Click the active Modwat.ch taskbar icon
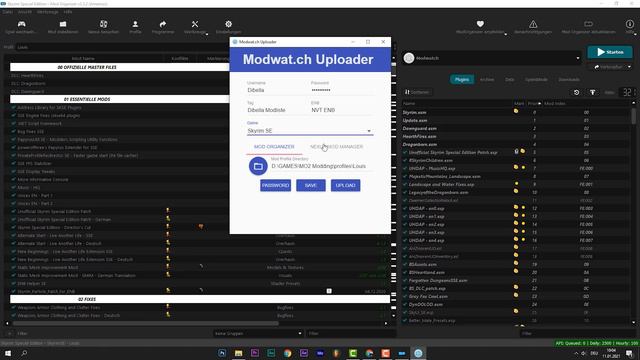 [418, 353]
